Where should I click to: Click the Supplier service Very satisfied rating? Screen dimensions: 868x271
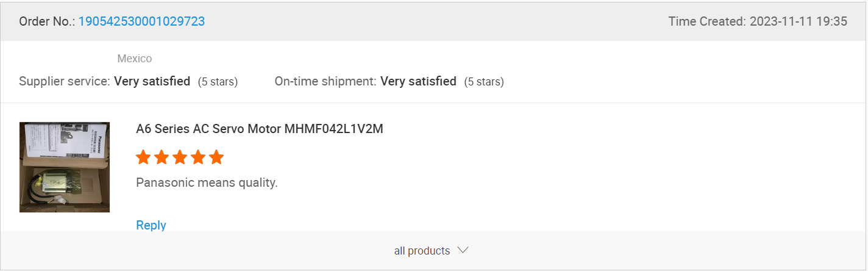point(152,81)
